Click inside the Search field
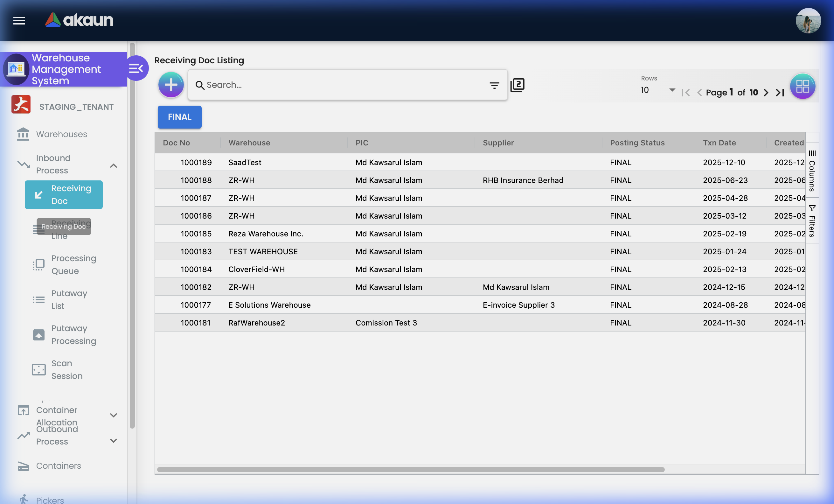 (338, 85)
